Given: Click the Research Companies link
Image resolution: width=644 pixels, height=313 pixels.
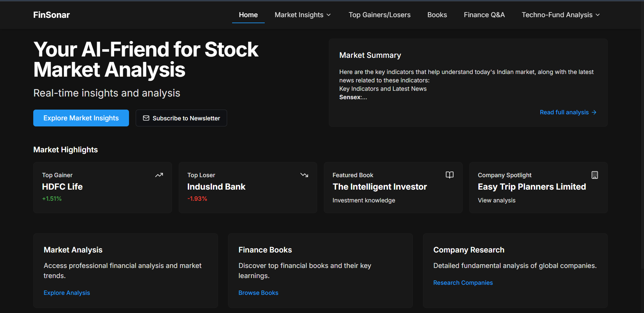Looking at the screenshot, I should (x=463, y=283).
